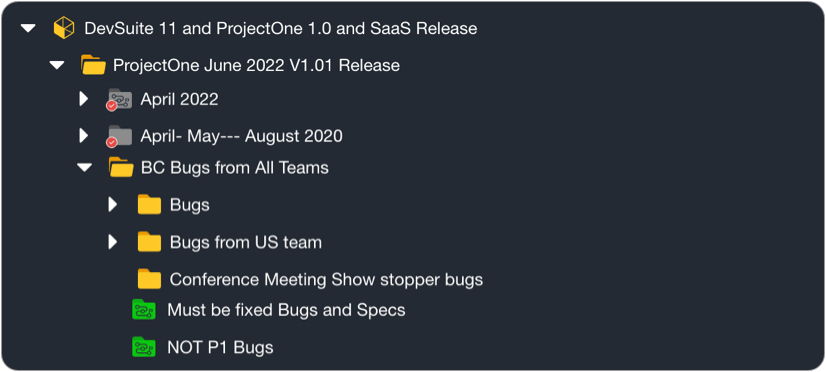Click the yellow Bugs folder icon
Screen dimensions: 826x372
[150, 204]
